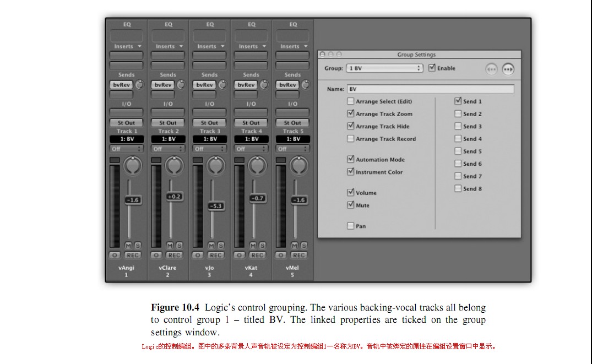Go to next group in Group Settings
The height and width of the screenshot is (364, 592).
click(508, 69)
